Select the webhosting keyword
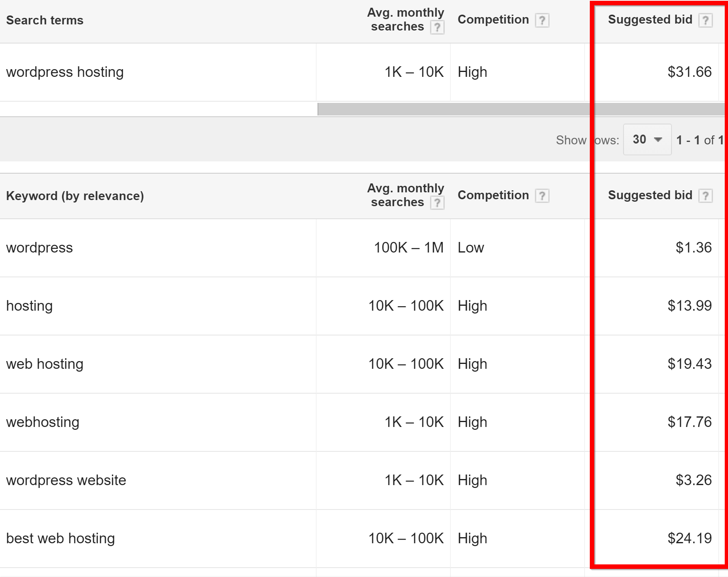Image resolution: width=728 pixels, height=577 pixels. (43, 422)
